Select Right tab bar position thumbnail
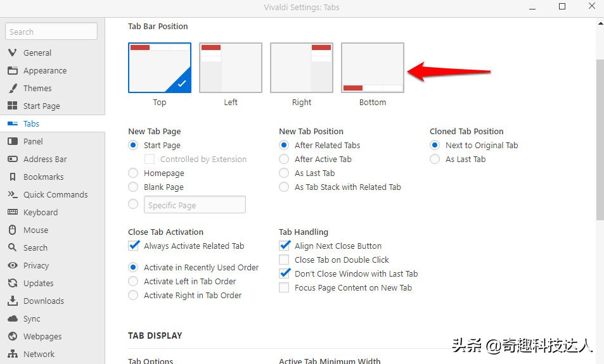 [302, 68]
